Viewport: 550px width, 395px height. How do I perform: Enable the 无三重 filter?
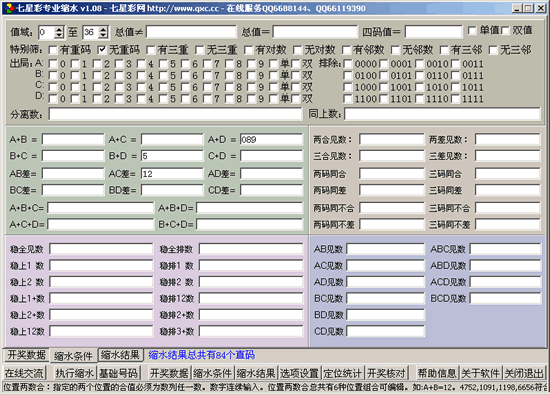(200, 50)
